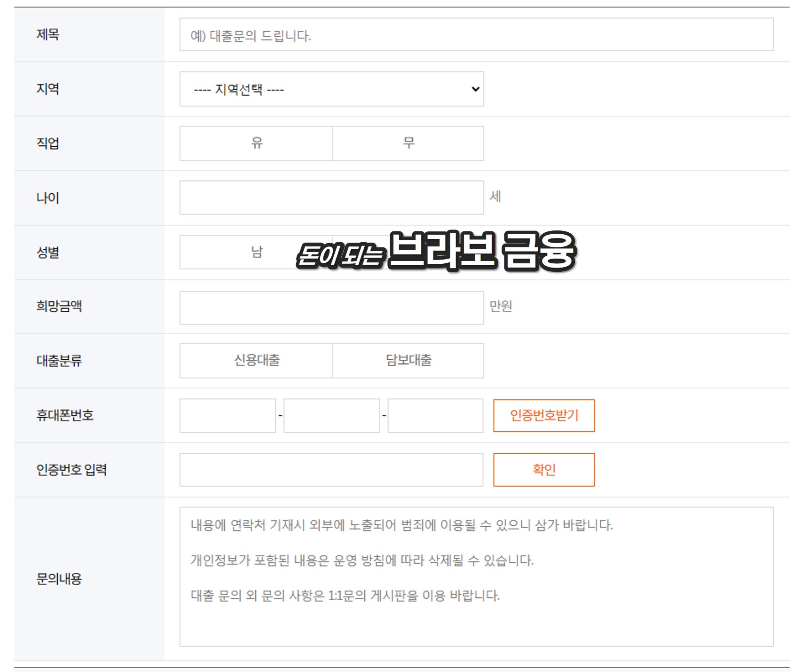Click the 확인 button
Viewport: 793px width, 672px height.
click(544, 470)
